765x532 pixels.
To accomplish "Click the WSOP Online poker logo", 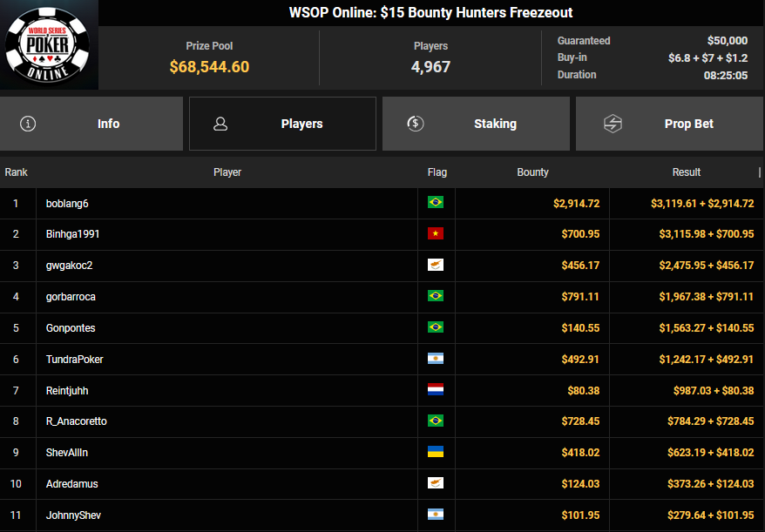I will click(48, 44).
